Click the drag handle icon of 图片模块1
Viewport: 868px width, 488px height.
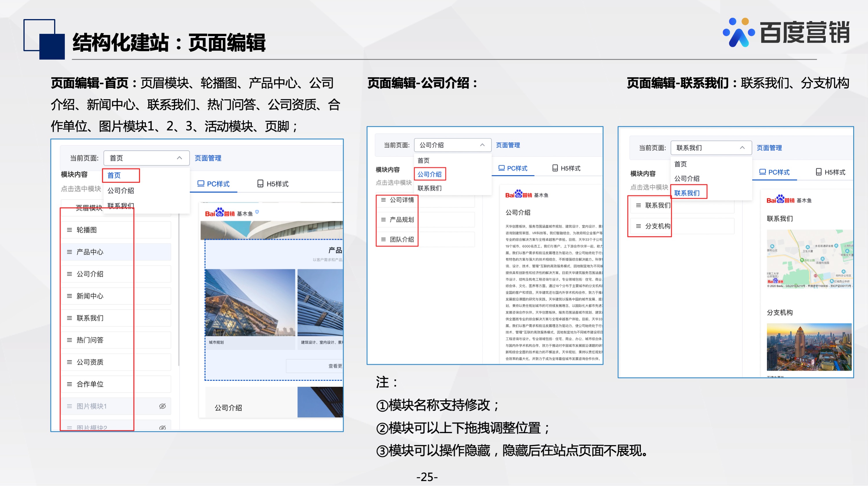point(69,406)
